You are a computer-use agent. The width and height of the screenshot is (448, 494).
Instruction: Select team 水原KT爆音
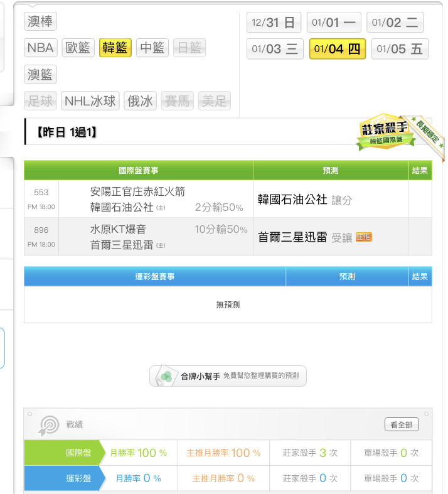(x=118, y=229)
